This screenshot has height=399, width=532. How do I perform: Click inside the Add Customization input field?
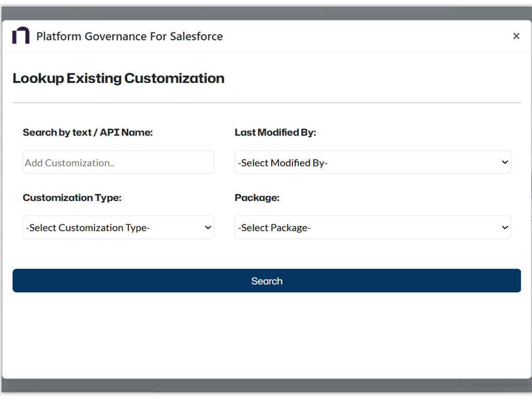click(x=118, y=162)
